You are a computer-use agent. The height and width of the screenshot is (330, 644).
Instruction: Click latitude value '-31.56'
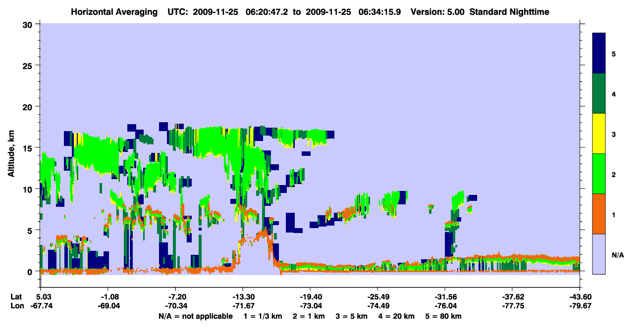click(x=445, y=297)
